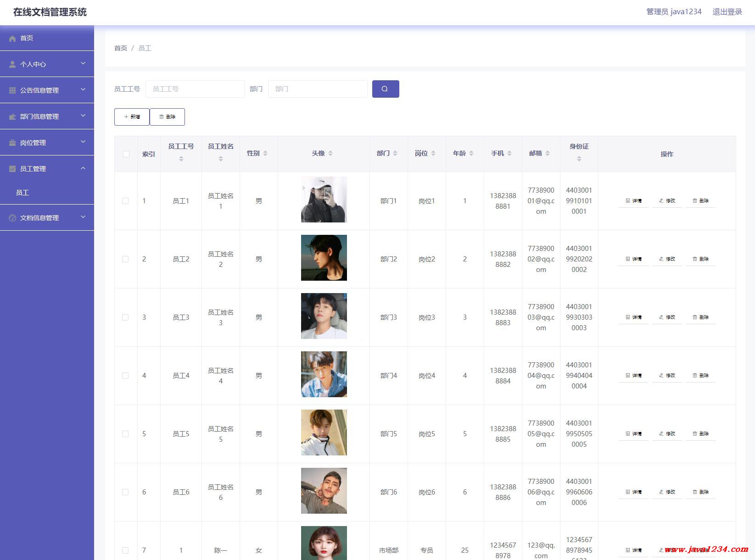Click the avatar thumbnail of employee 3
The height and width of the screenshot is (560, 755).
coord(324,316)
